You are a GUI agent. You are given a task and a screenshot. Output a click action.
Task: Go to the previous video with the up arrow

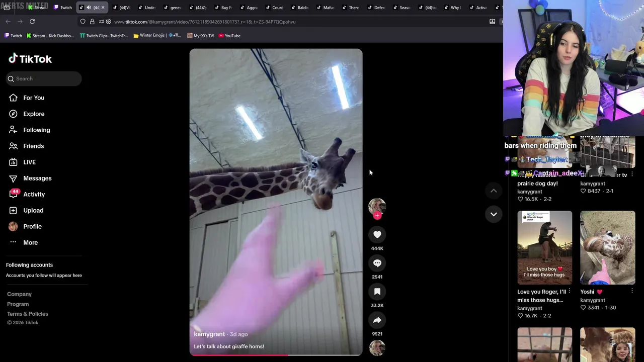click(x=494, y=191)
